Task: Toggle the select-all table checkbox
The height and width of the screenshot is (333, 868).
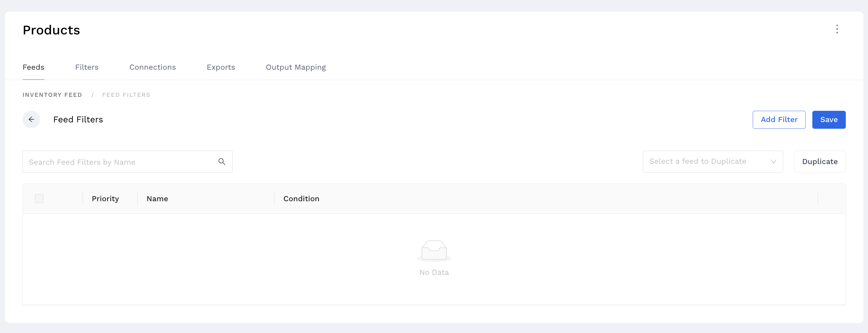Action: (39, 199)
